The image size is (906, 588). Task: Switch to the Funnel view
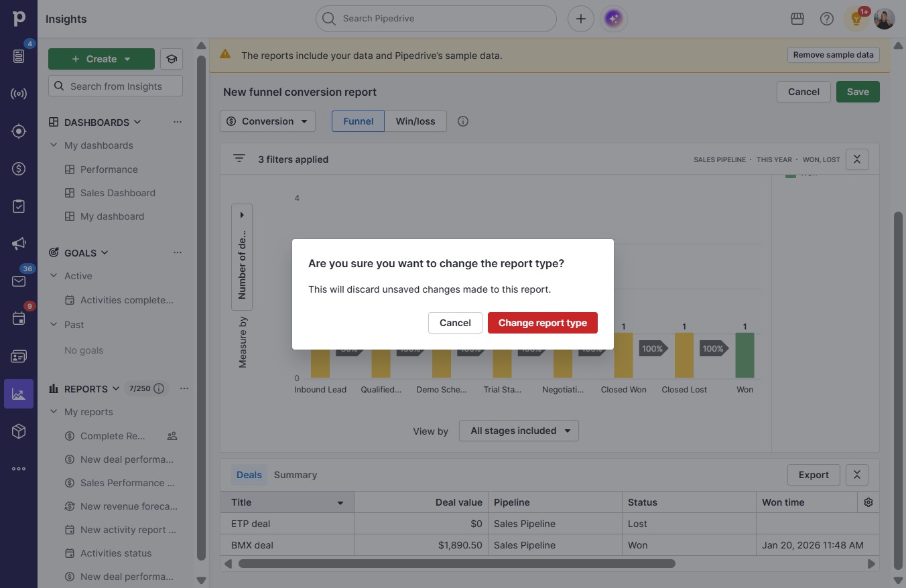click(359, 121)
